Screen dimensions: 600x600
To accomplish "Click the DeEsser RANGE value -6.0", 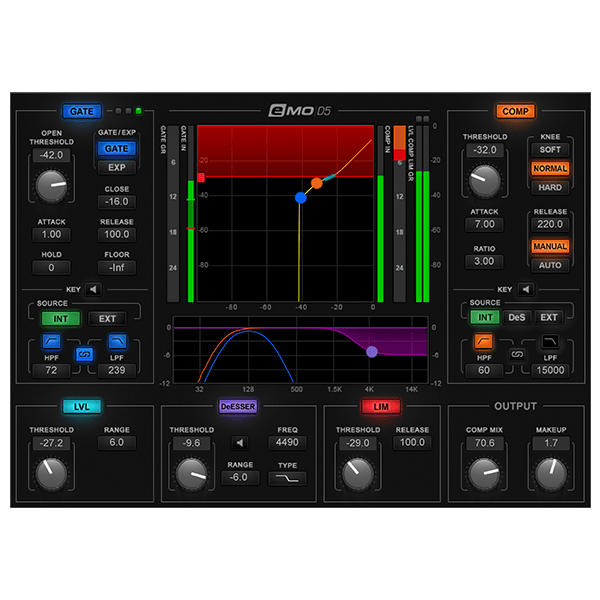I will pos(240,478).
